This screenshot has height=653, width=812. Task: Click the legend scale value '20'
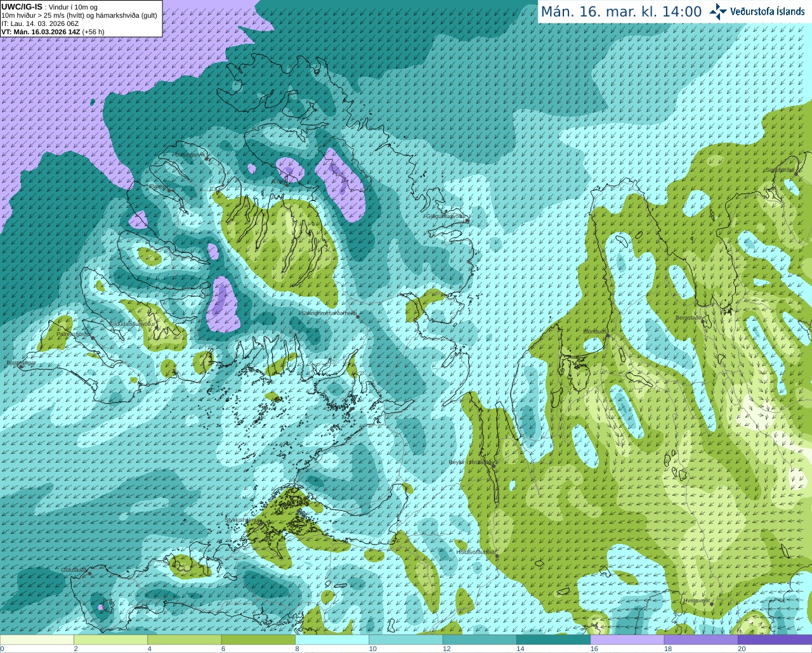coord(742,649)
